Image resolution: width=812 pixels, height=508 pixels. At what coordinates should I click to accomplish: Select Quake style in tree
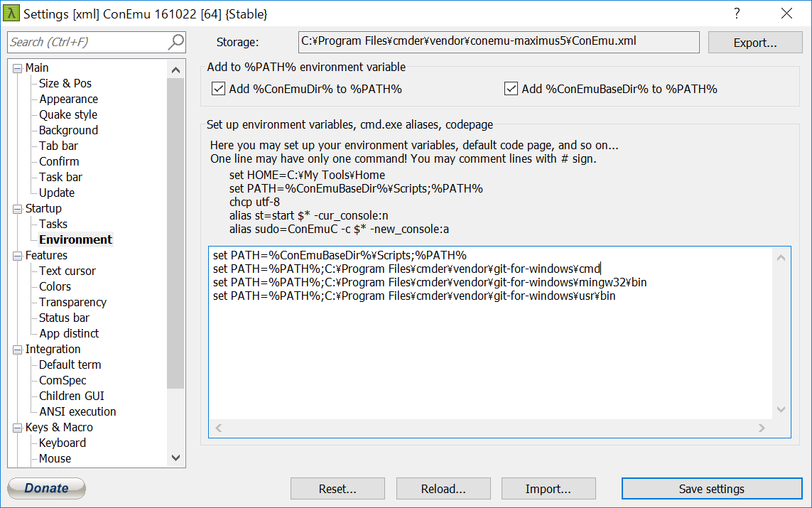(x=68, y=114)
